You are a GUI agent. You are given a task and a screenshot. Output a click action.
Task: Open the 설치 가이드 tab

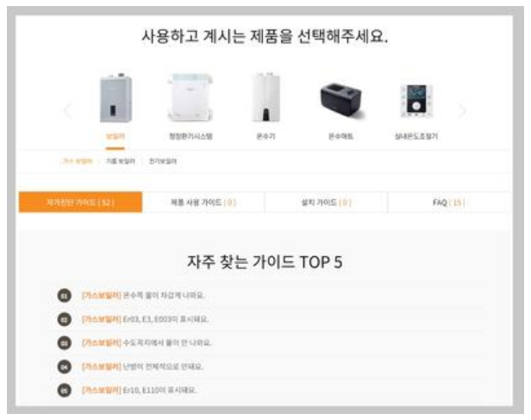326,202
